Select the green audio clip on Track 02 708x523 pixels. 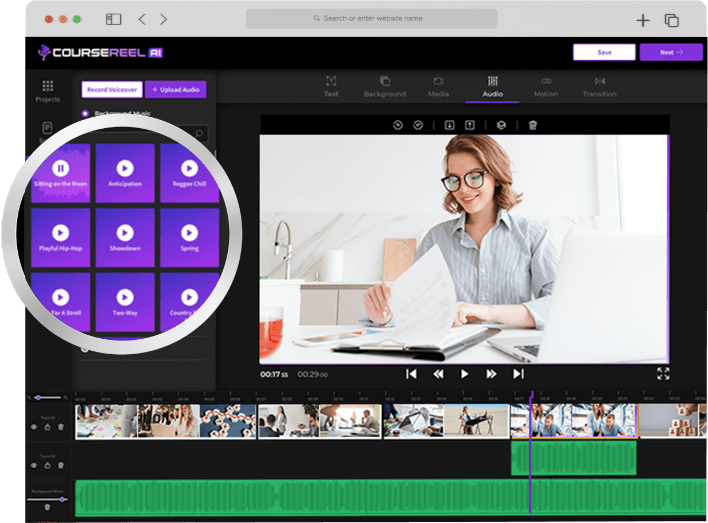pyautogui.click(x=573, y=458)
